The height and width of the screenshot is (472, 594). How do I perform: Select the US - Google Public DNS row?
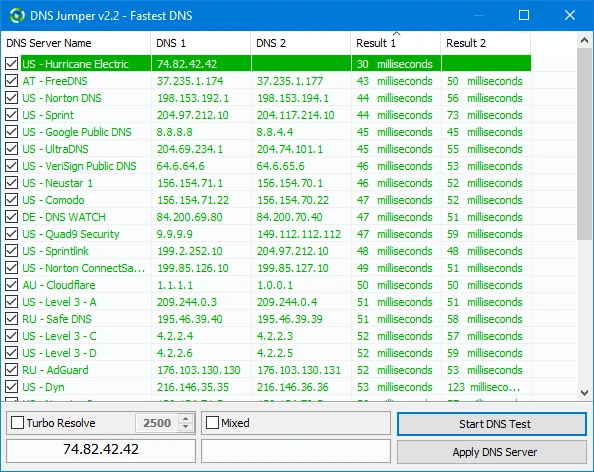[266, 132]
